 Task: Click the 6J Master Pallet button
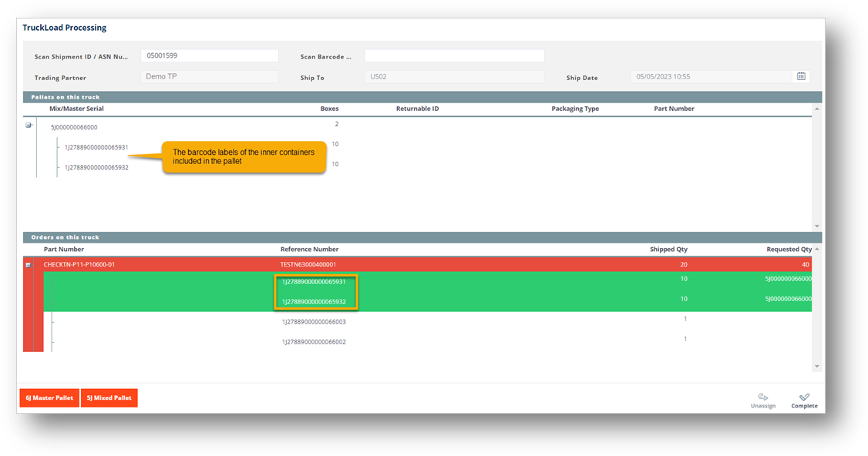[49, 397]
